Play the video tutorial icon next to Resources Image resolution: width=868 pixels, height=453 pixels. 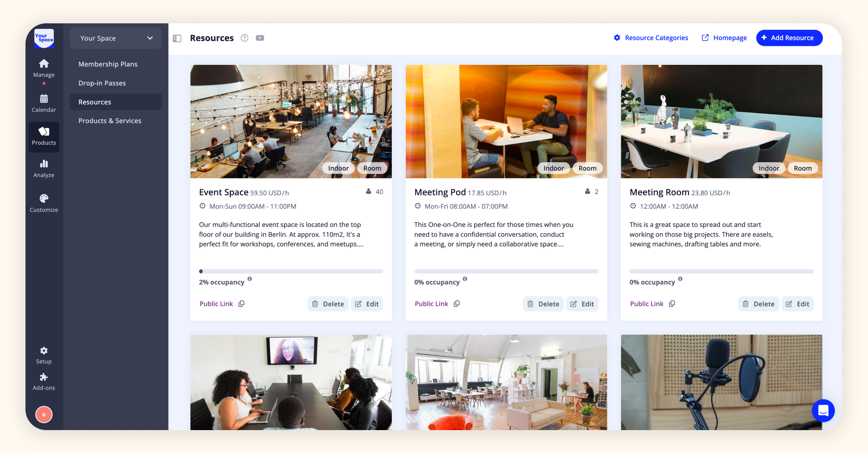point(260,38)
